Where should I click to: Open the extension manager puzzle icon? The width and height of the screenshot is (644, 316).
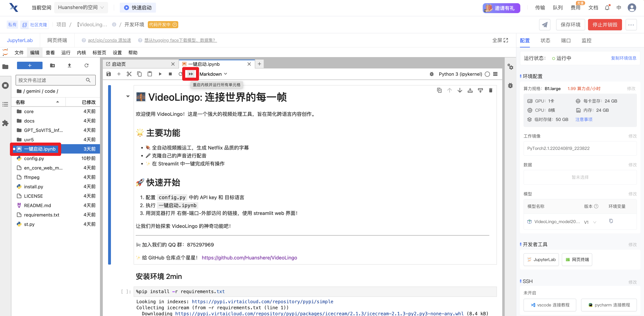(x=5, y=123)
